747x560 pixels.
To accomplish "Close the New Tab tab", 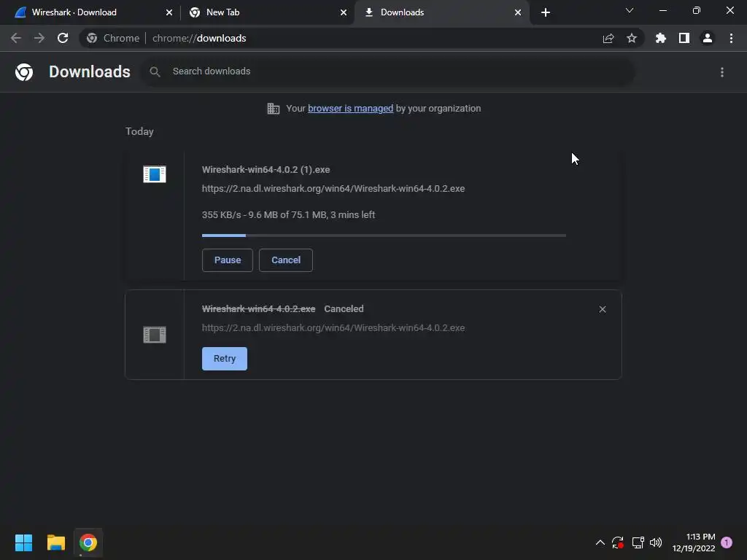I will point(344,12).
